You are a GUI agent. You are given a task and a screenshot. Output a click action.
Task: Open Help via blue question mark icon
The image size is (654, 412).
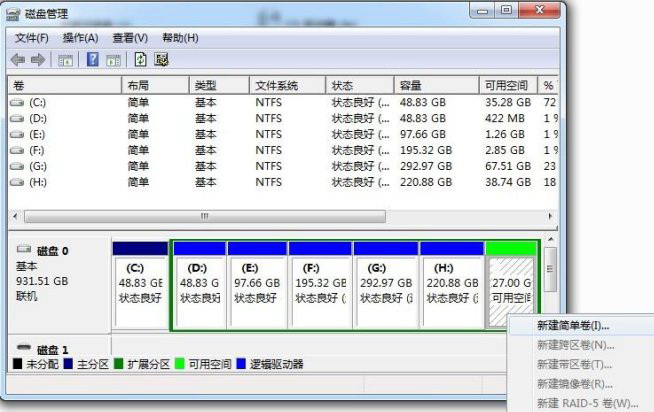(x=92, y=60)
